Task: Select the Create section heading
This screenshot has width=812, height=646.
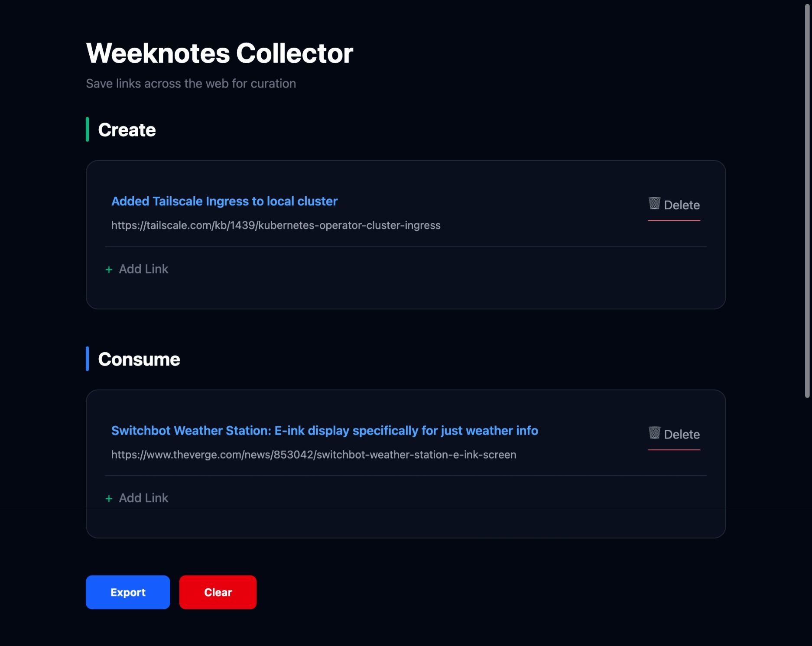Action: 127,130
